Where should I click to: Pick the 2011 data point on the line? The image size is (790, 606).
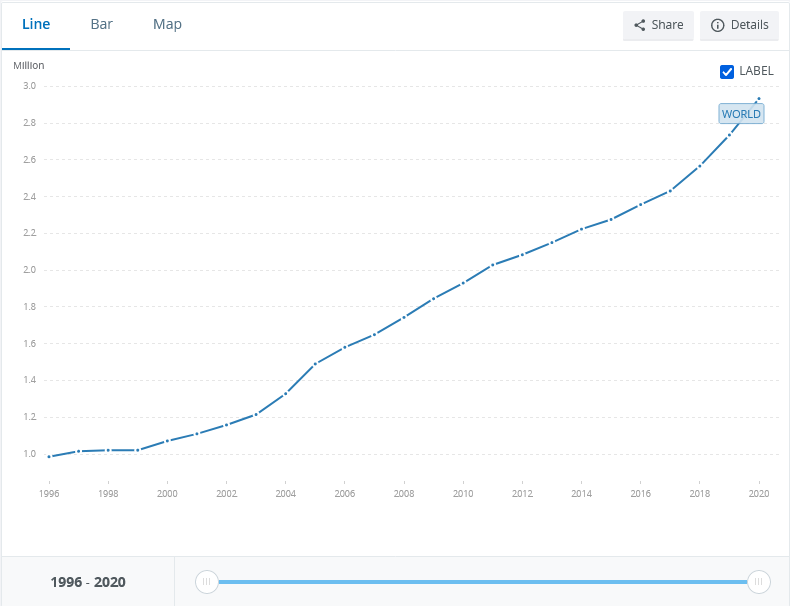(492, 265)
